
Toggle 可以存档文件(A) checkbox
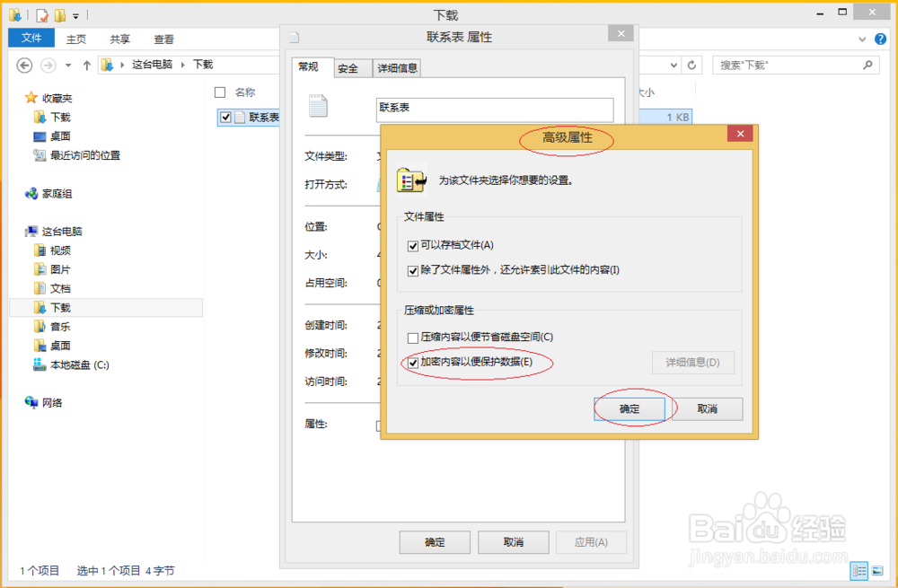[413, 246]
